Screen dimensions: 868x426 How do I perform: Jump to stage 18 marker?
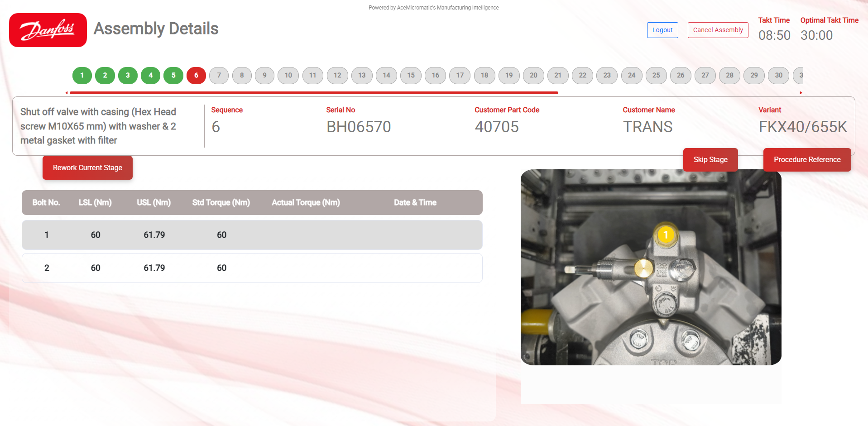pos(484,76)
